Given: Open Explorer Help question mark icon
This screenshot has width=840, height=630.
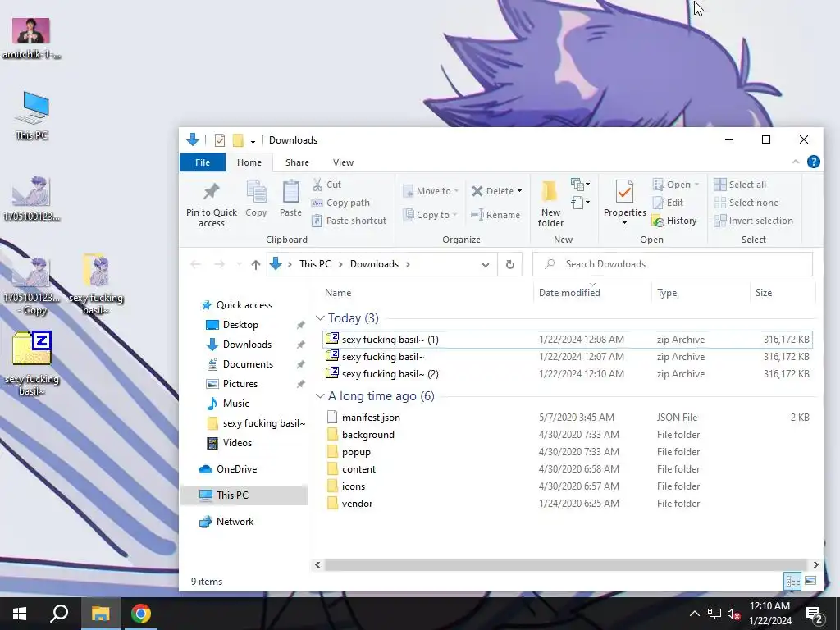Looking at the screenshot, I should 813,162.
